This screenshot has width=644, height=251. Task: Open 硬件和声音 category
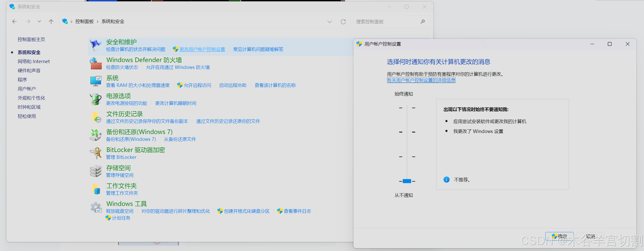pos(29,70)
